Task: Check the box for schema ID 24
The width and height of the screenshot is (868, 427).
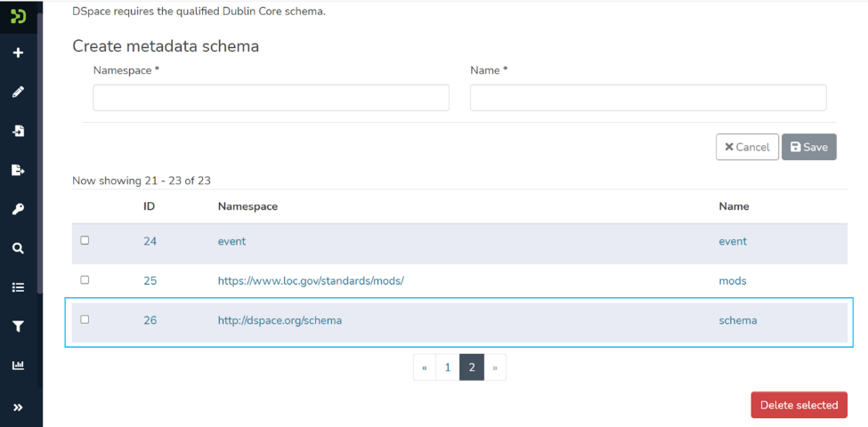Action: pos(85,240)
